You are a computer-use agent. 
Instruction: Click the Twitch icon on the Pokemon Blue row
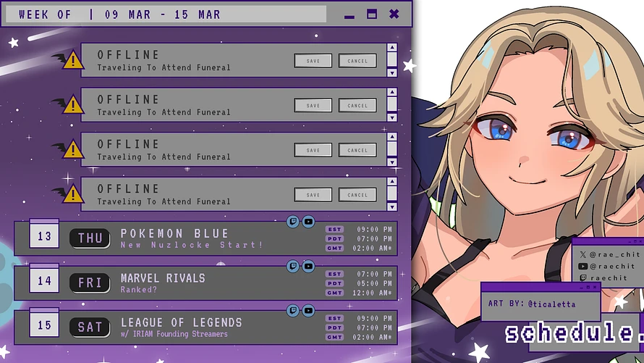[x=293, y=222]
